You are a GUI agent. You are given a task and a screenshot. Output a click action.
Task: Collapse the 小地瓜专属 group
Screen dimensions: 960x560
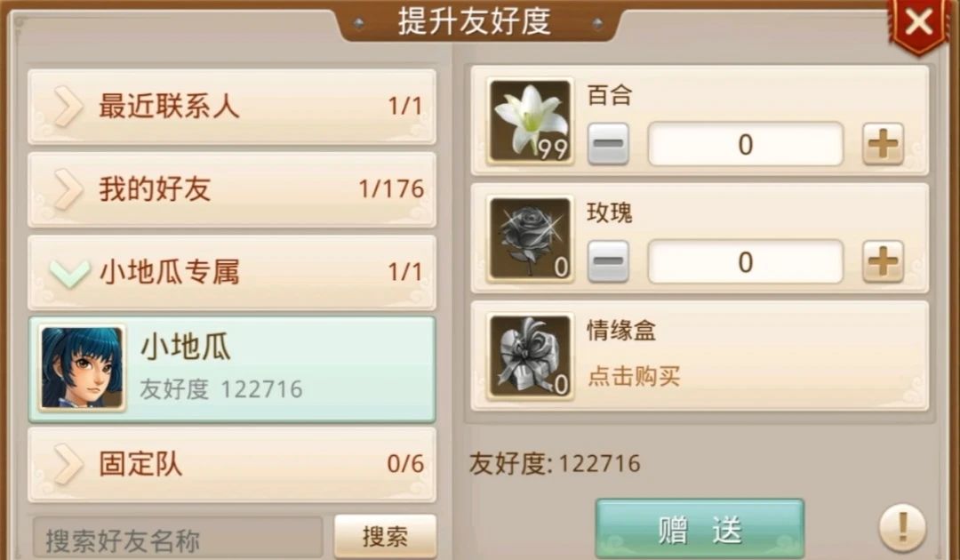tap(232, 272)
